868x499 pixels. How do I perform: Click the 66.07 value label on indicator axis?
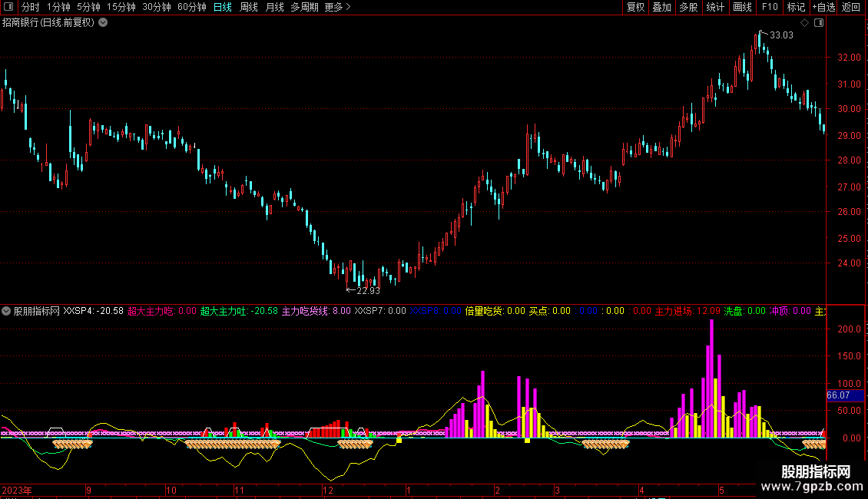[838, 395]
